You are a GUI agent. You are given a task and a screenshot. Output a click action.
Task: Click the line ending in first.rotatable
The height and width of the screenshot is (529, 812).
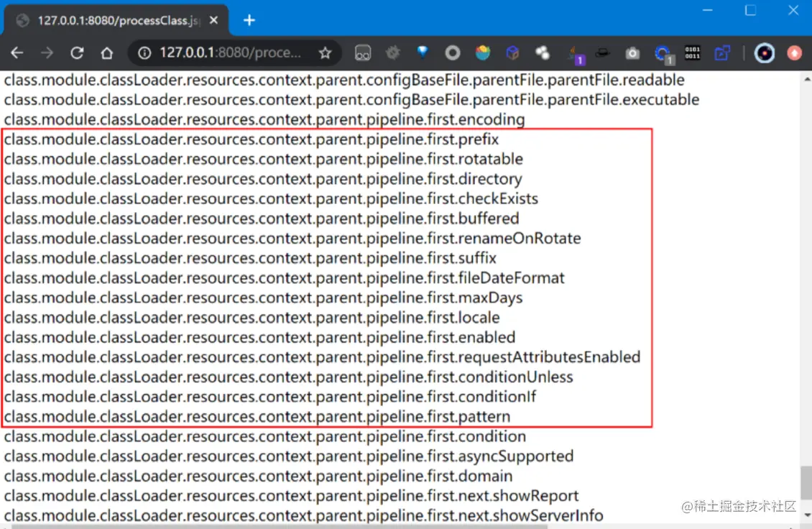[264, 159]
